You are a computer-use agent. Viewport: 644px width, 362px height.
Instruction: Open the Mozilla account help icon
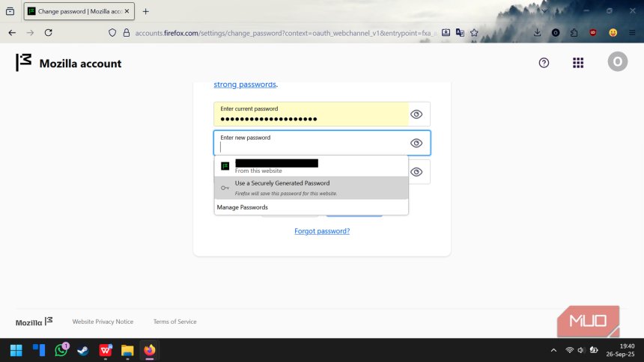point(544,63)
